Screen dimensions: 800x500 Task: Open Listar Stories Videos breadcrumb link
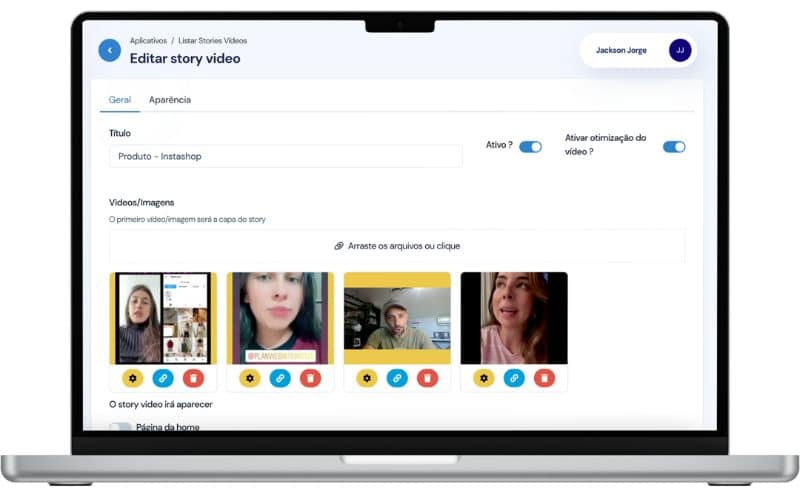(x=213, y=40)
